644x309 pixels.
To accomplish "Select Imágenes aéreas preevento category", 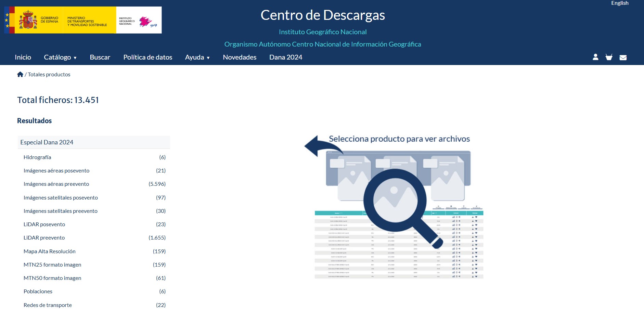I will click(56, 184).
